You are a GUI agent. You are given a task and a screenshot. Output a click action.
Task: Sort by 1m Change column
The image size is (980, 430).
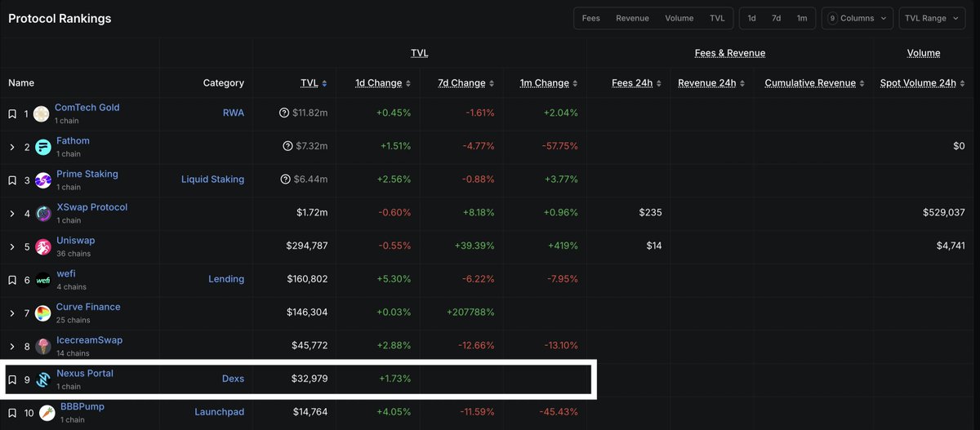tap(549, 83)
